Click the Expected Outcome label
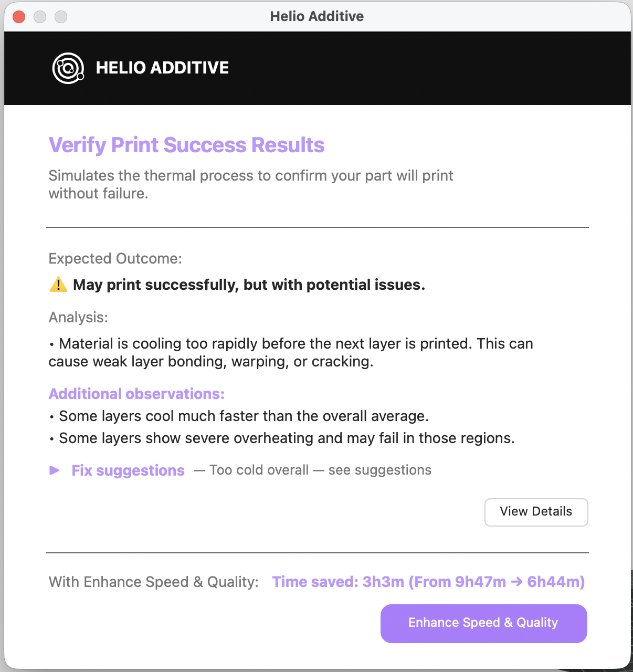Image resolution: width=633 pixels, height=672 pixels. point(115,258)
